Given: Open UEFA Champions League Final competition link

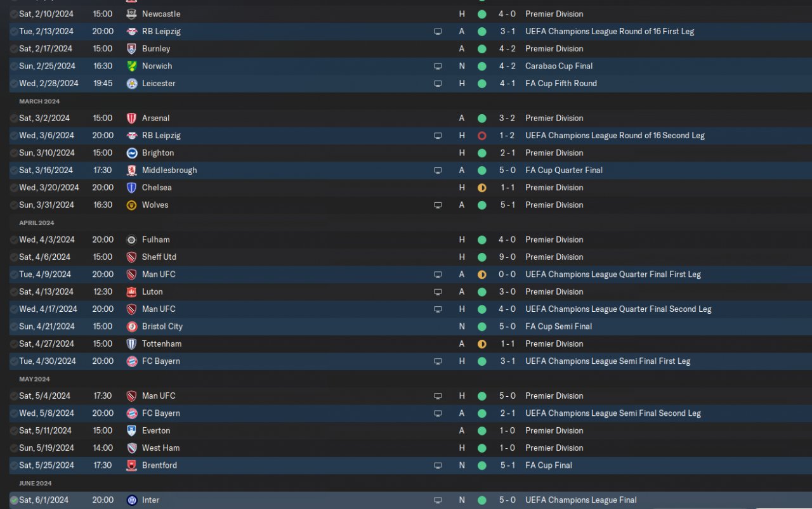Looking at the screenshot, I should (x=581, y=500).
